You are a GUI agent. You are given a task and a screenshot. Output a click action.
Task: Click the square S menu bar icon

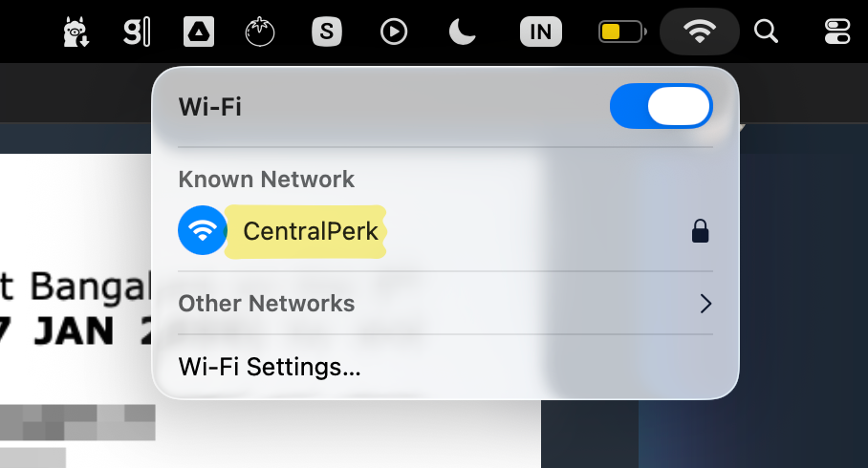(x=327, y=32)
